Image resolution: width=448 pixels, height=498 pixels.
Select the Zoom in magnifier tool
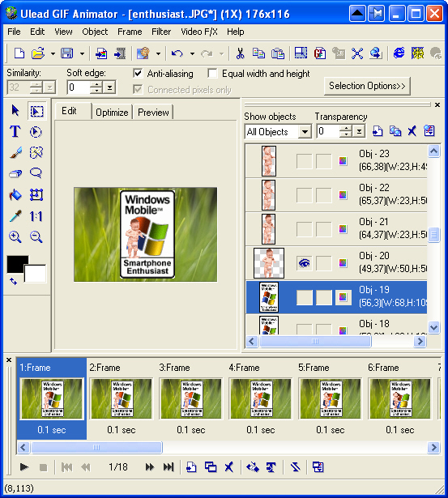[x=15, y=237]
